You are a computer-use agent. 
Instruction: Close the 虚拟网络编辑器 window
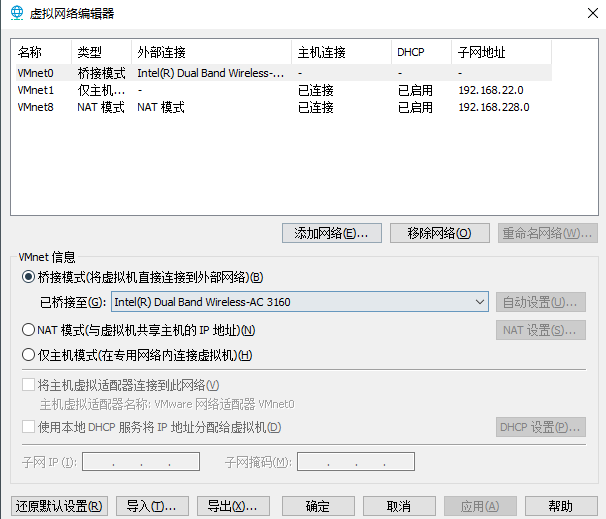(592, 13)
